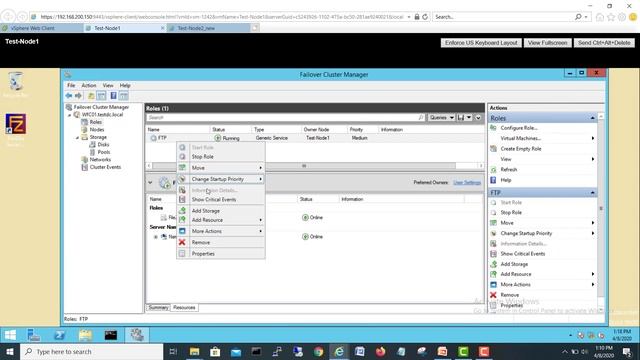Open PowerShell in VM taskbar

click(x=60, y=335)
